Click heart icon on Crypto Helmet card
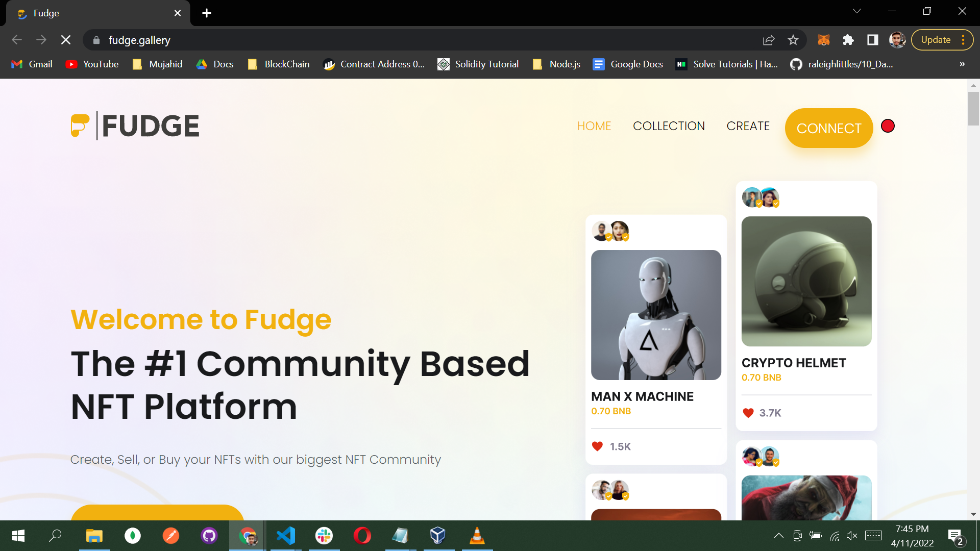 click(748, 413)
